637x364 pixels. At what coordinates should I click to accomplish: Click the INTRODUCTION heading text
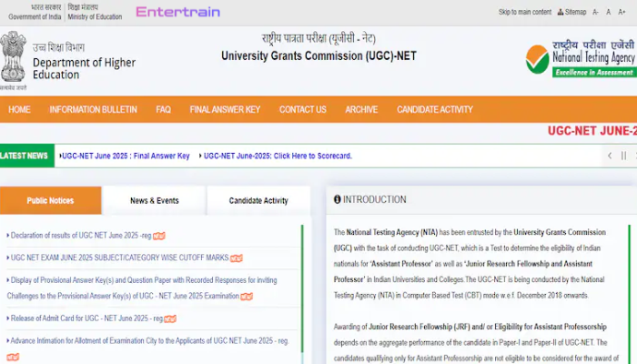tap(375, 199)
